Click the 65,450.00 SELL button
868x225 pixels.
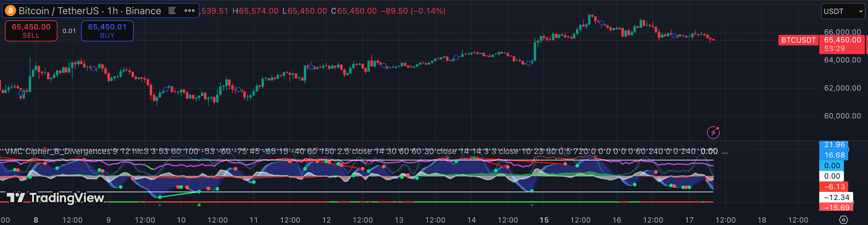pyautogui.click(x=31, y=31)
